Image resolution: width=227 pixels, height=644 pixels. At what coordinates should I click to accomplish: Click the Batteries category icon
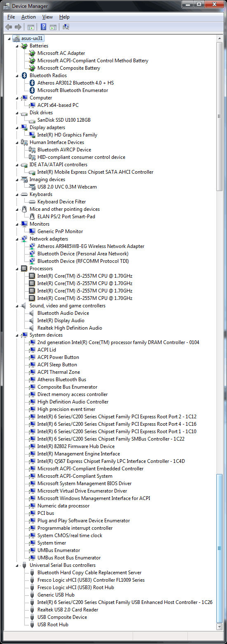[24, 46]
